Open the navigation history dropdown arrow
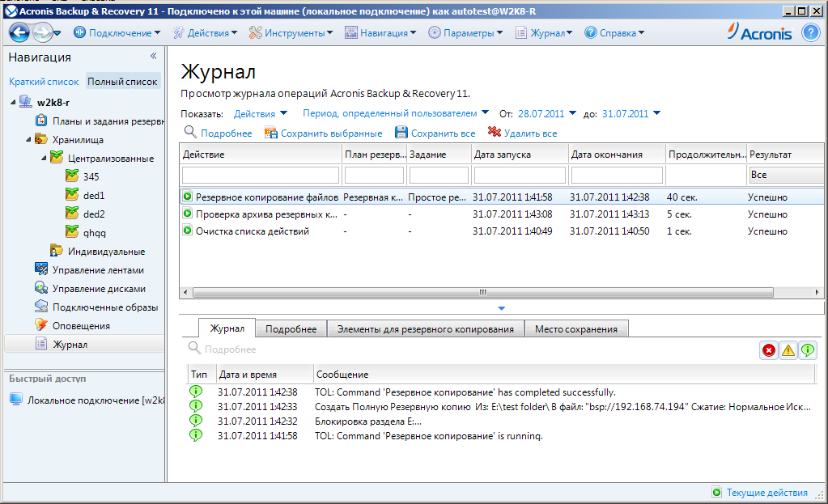The image size is (828, 504). click(57, 33)
